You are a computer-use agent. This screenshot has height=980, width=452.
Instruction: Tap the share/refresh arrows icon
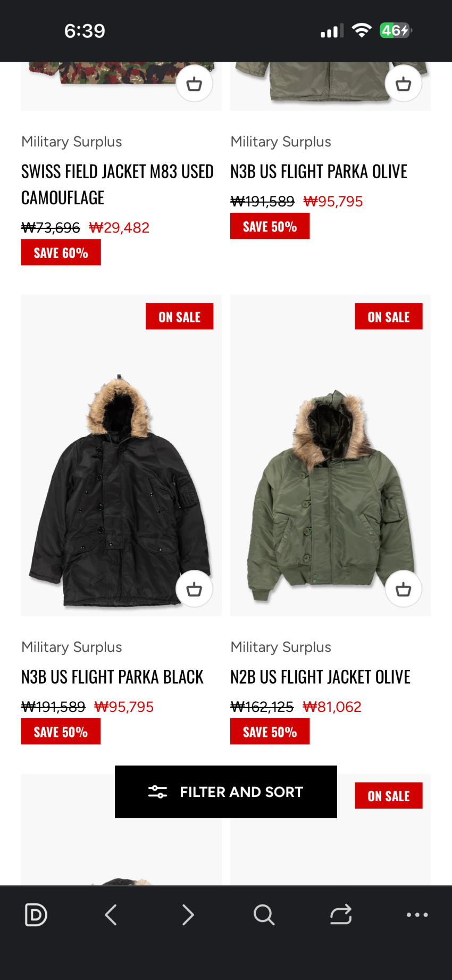click(341, 915)
